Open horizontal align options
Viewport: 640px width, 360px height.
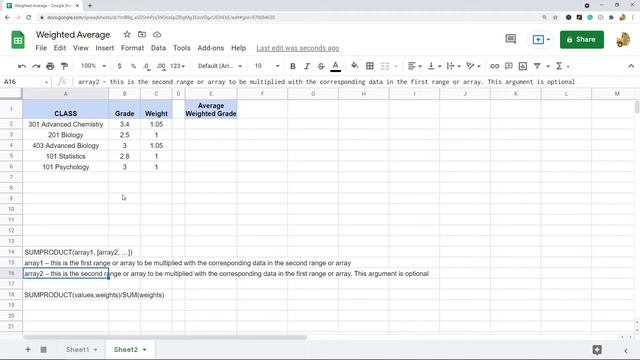click(x=414, y=66)
